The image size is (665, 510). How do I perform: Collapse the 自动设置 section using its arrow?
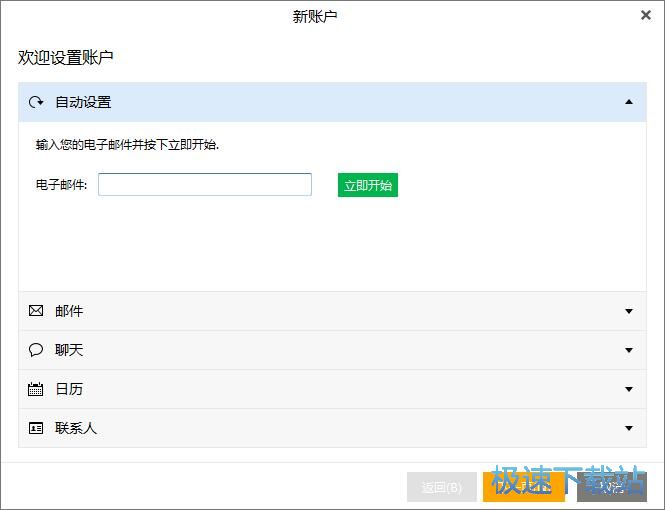coord(628,102)
